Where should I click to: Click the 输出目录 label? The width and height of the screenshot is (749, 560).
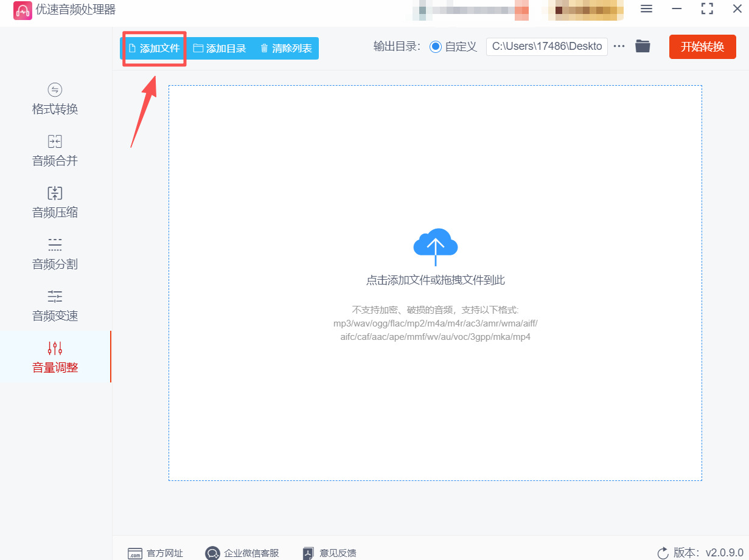[x=397, y=47]
